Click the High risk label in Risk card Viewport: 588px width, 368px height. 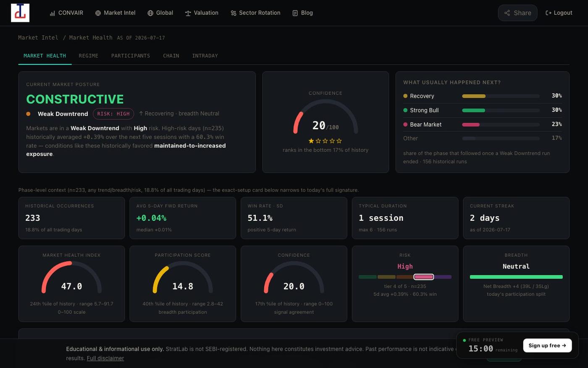(x=405, y=266)
